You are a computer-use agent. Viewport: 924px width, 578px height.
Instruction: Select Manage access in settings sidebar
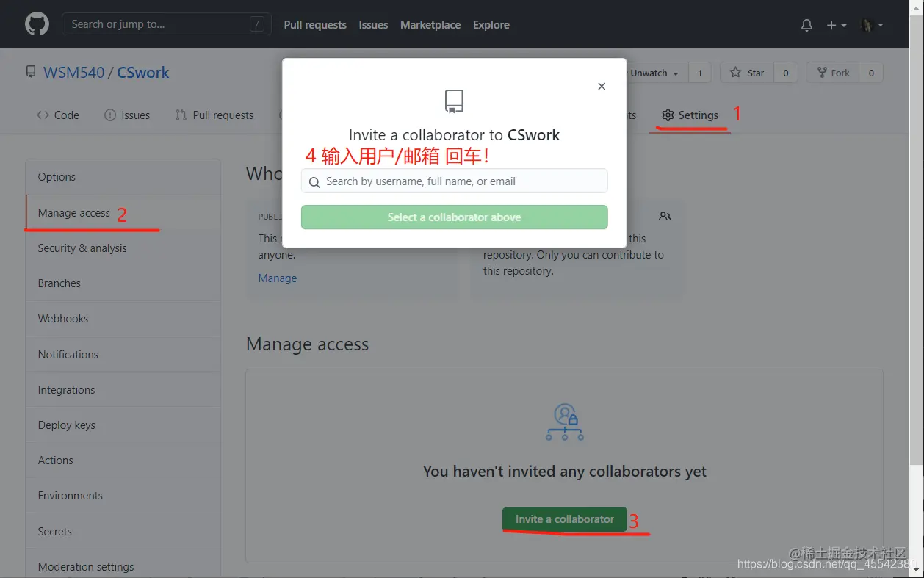coord(123,213)
